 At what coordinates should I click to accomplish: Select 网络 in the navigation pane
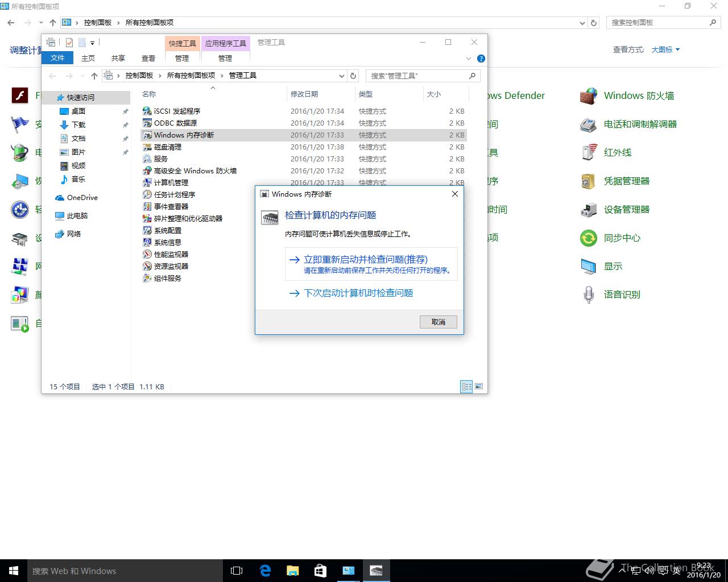tap(74, 234)
